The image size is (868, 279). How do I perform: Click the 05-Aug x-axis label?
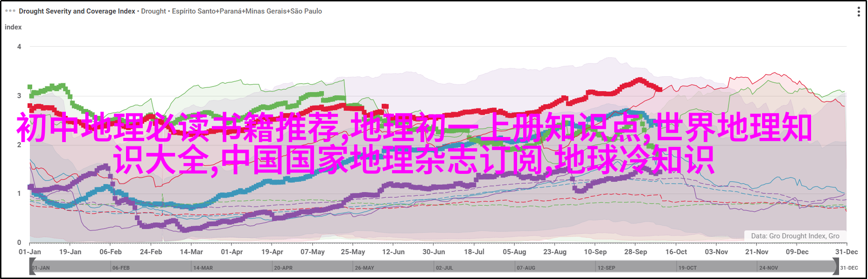point(514,252)
